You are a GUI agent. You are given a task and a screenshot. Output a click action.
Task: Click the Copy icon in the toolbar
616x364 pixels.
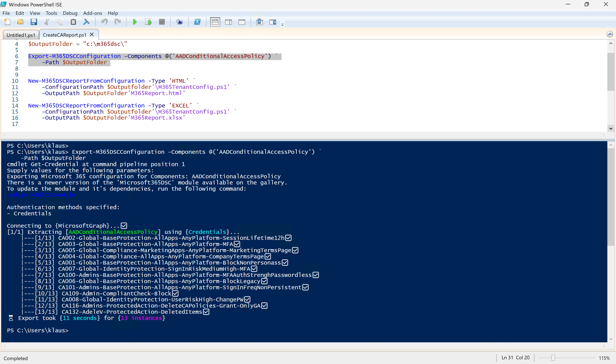pos(60,22)
